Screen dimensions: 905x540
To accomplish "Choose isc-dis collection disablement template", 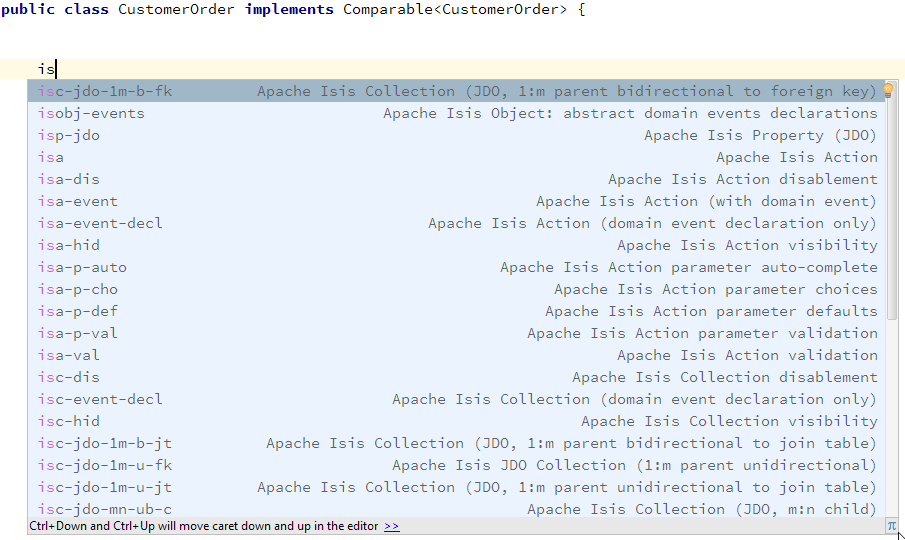I will pos(69,377).
